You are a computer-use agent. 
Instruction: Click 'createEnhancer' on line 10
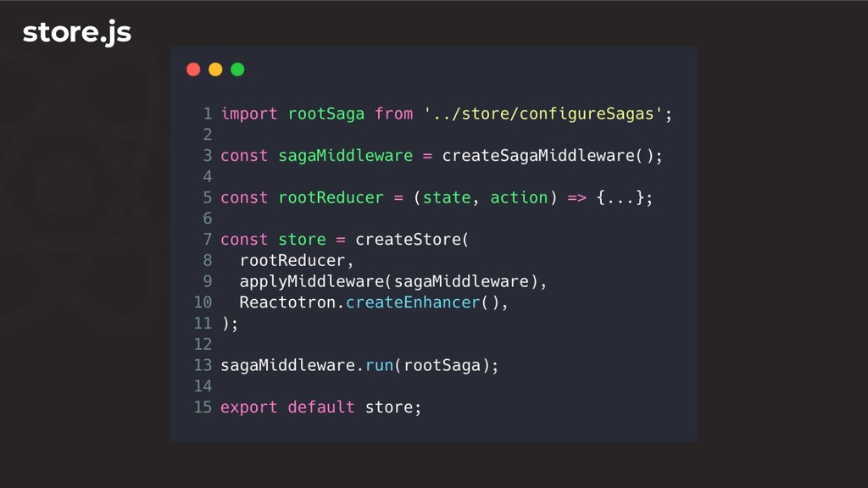(413, 302)
